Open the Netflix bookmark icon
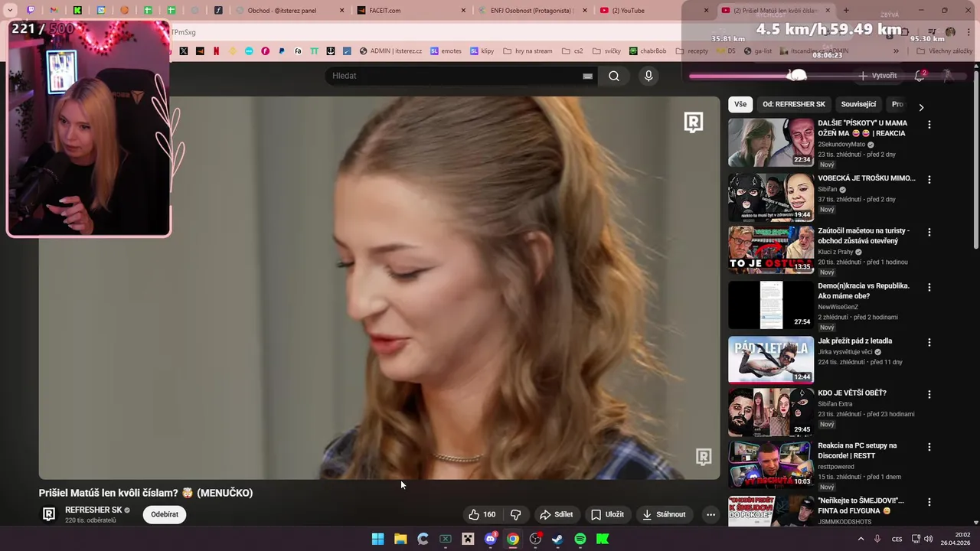The image size is (980, 551). point(216,51)
